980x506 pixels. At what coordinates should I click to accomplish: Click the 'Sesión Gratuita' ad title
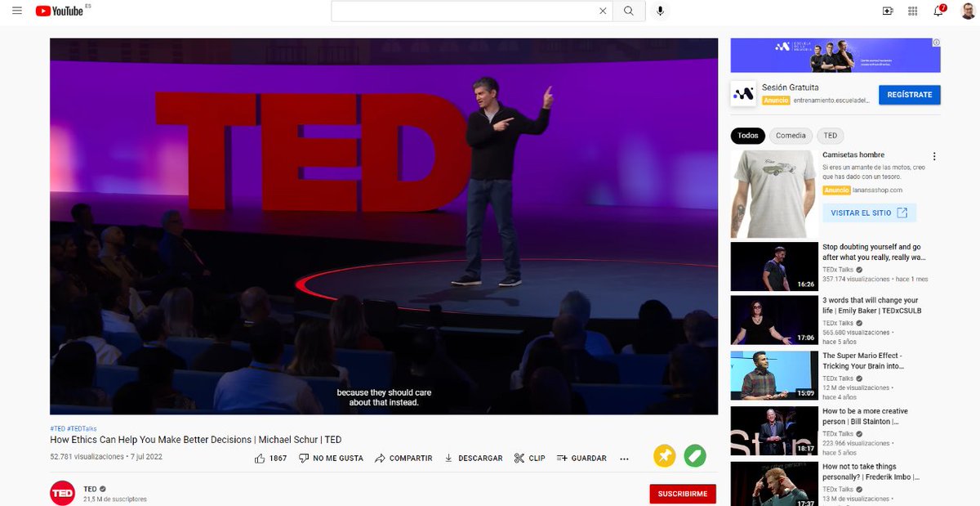pos(790,87)
